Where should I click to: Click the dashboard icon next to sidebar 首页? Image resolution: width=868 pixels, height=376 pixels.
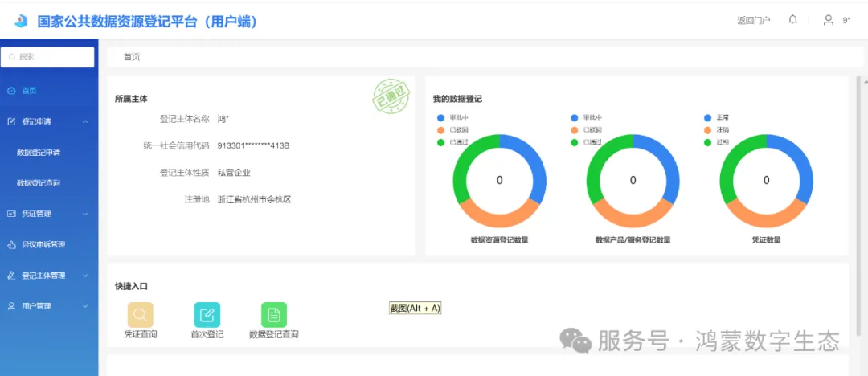point(11,91)
